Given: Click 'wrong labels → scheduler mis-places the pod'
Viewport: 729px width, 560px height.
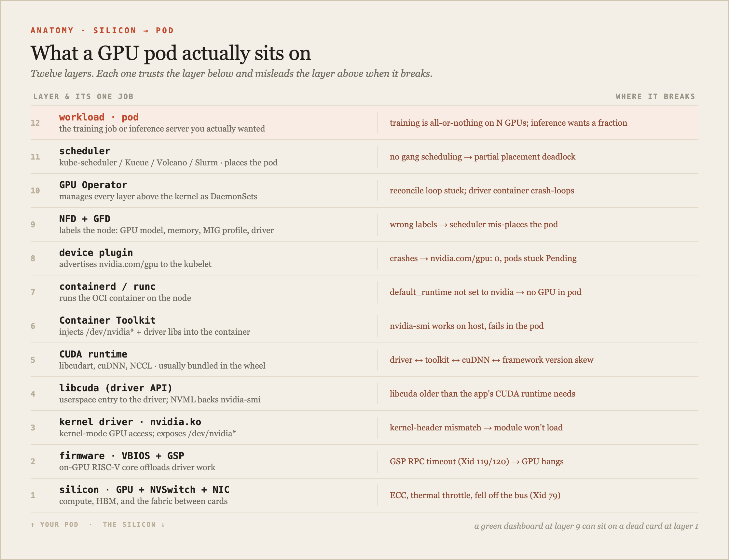Looking at the screenshot, I should (x=474, y=224).
